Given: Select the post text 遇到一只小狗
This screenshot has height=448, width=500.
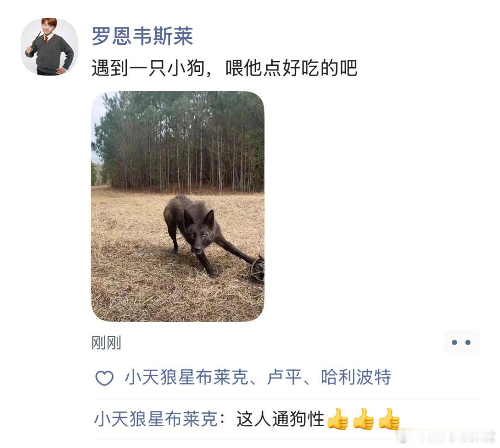Looking at the screenshot, I should pyautogui.click(x=148, y=68).
